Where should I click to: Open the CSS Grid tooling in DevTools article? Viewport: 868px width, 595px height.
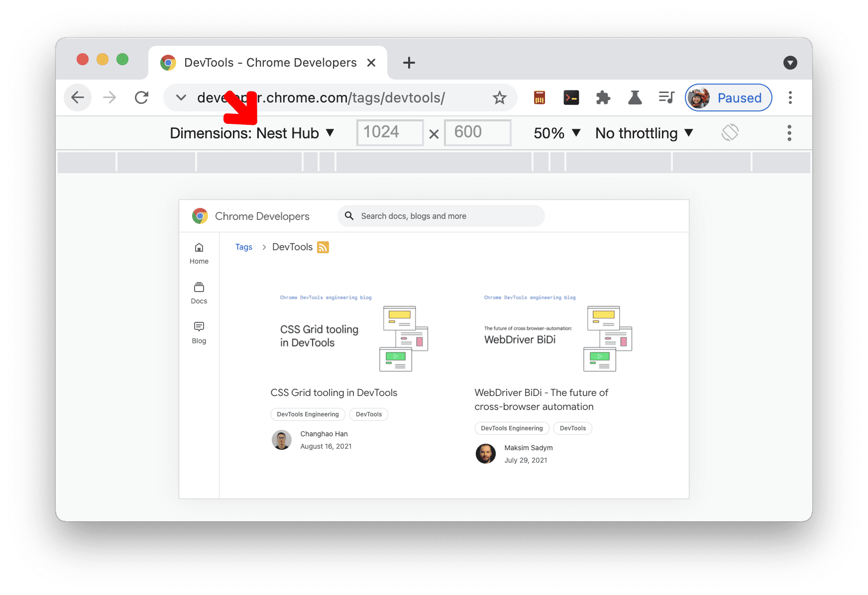333,393
